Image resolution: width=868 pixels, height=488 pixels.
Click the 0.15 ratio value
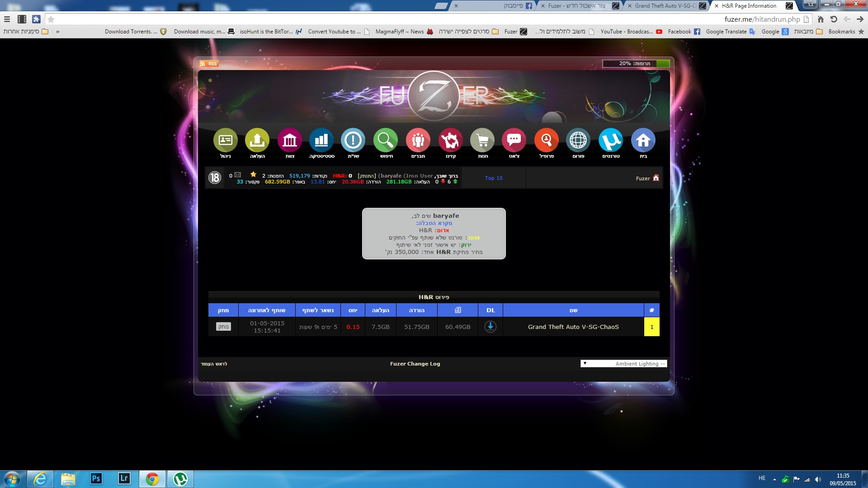point(353,327)
